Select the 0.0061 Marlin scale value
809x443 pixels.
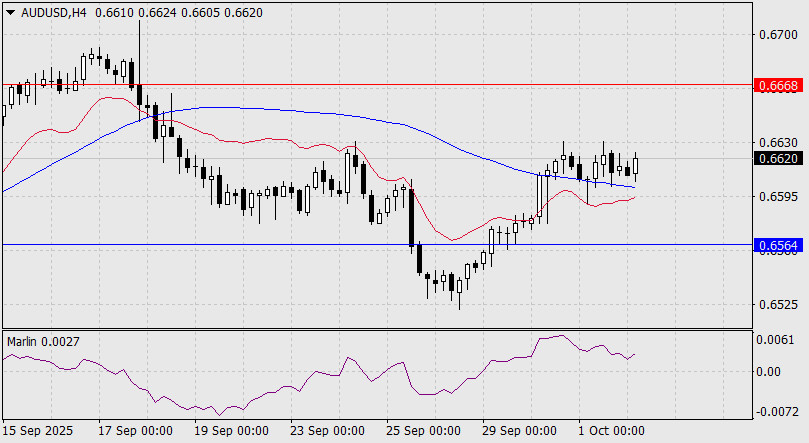tap(775, 340)
